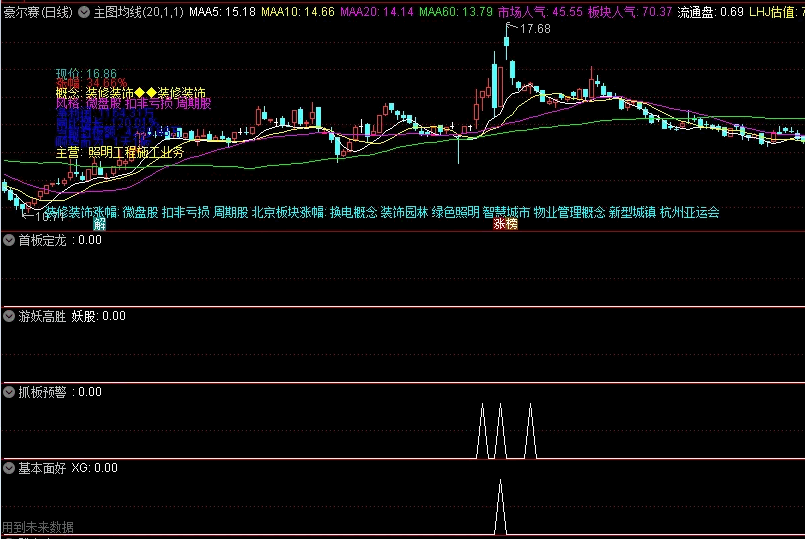
Task: Click the yellow MAA10: 14.66 value
Action: click(298, 12)
